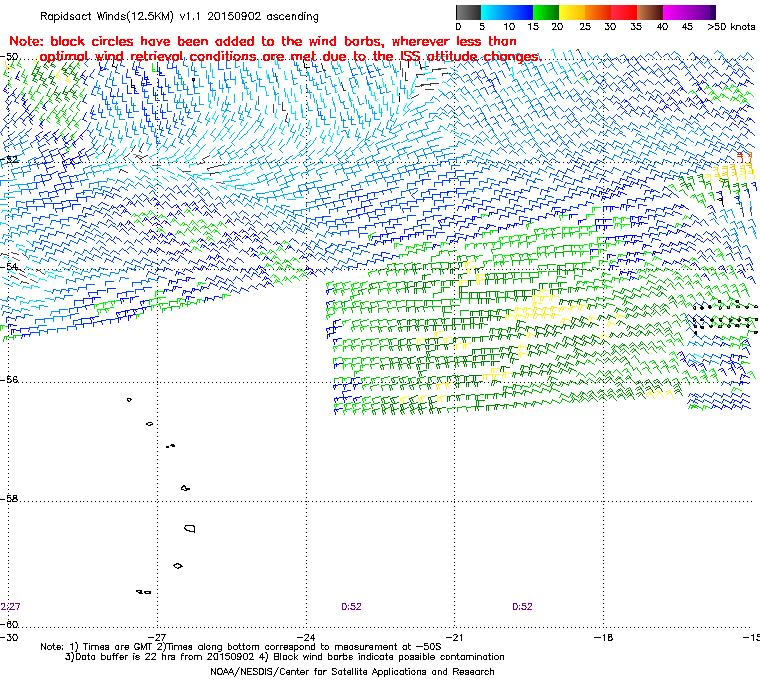
Task: Click the '>50 knots' color bar label
Action: point(731,27)
